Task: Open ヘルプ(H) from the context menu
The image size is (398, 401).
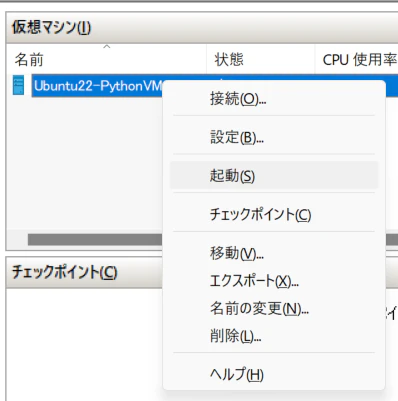Action: pos(274,374)
